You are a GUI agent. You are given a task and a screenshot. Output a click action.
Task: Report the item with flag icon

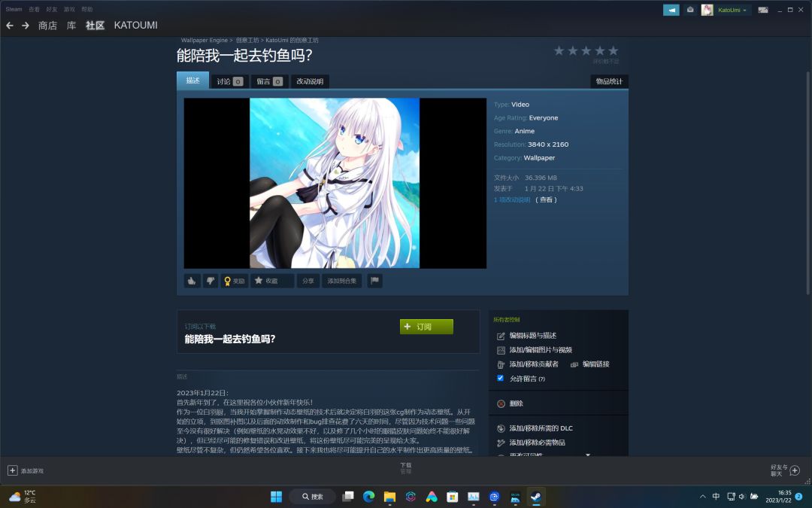[x=374, y=281]
